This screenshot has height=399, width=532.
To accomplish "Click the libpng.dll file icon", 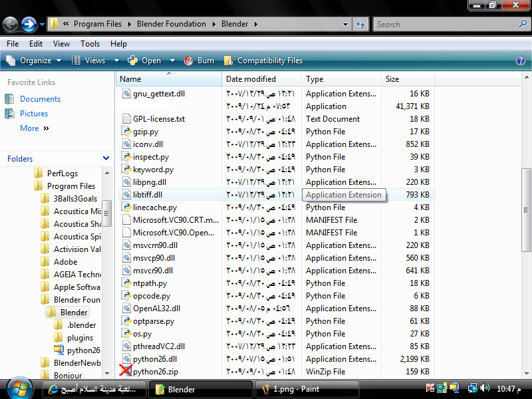I will [x=126, y=182].
